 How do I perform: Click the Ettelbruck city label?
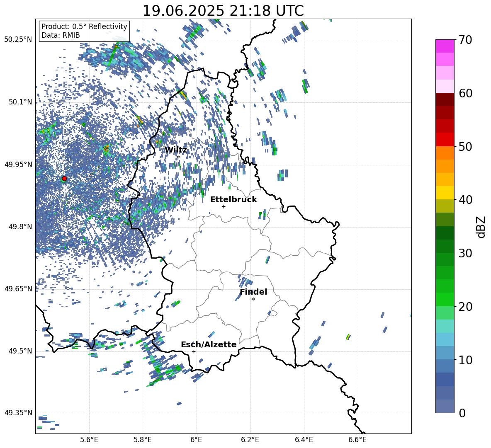pyautogui.click(x=233, y=200)
